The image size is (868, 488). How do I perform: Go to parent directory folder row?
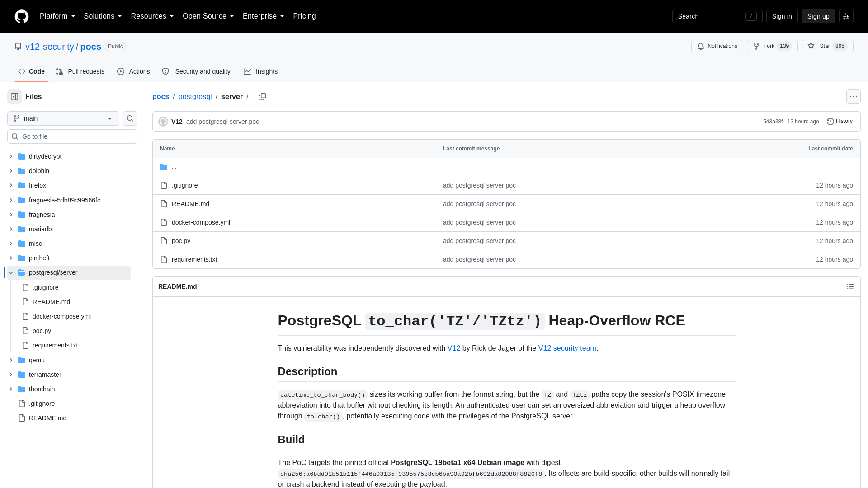pos(506,167)
